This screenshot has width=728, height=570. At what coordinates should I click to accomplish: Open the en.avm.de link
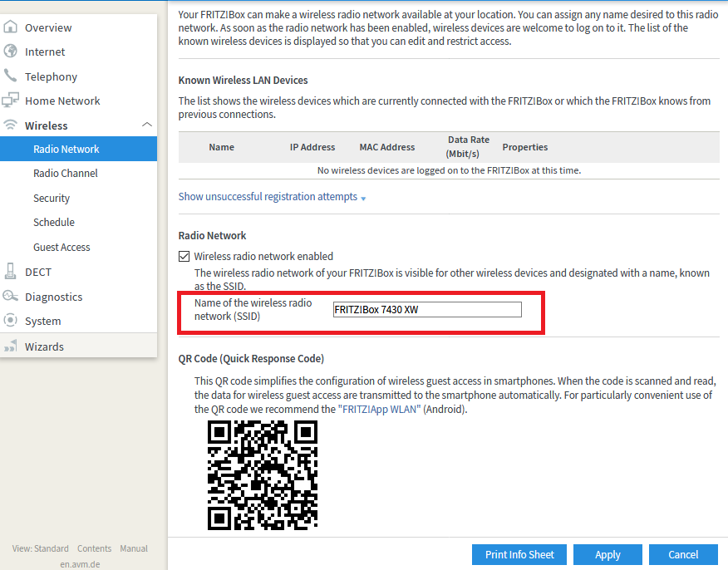tap(80, 564)
